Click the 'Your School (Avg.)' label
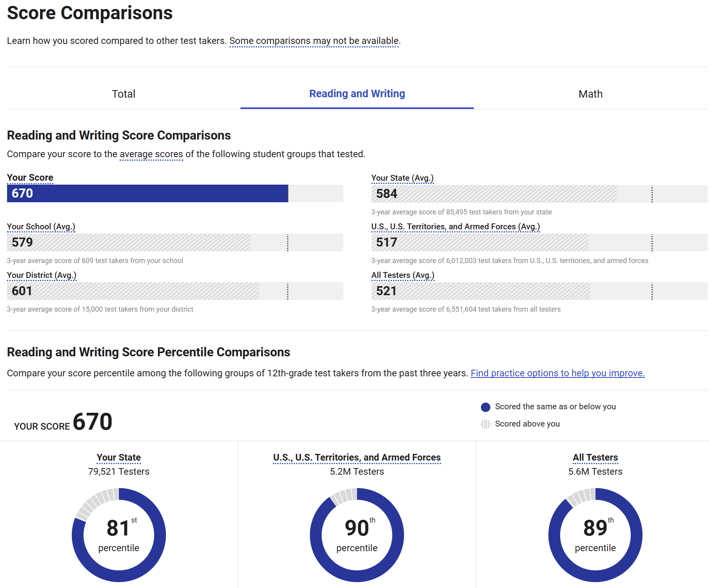 point(41,227)
